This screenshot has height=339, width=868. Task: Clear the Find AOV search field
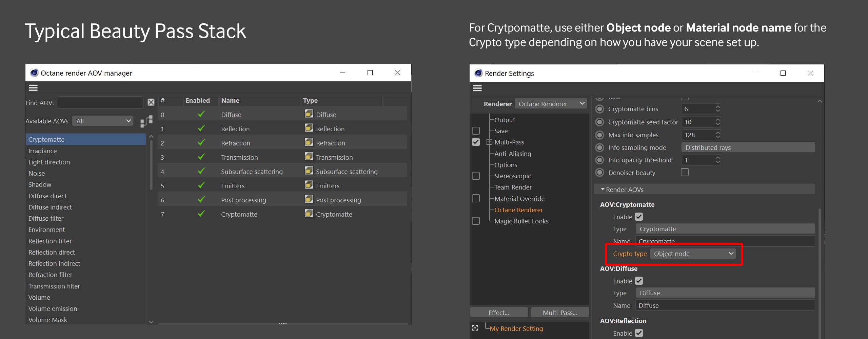click(x=151, y=102)
